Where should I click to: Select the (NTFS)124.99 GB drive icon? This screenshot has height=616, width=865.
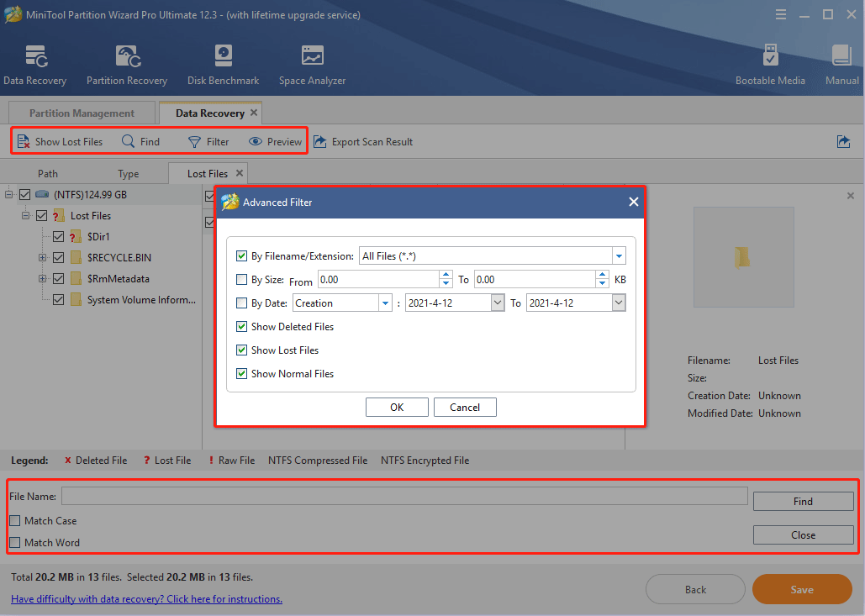[x=43, y=194]
